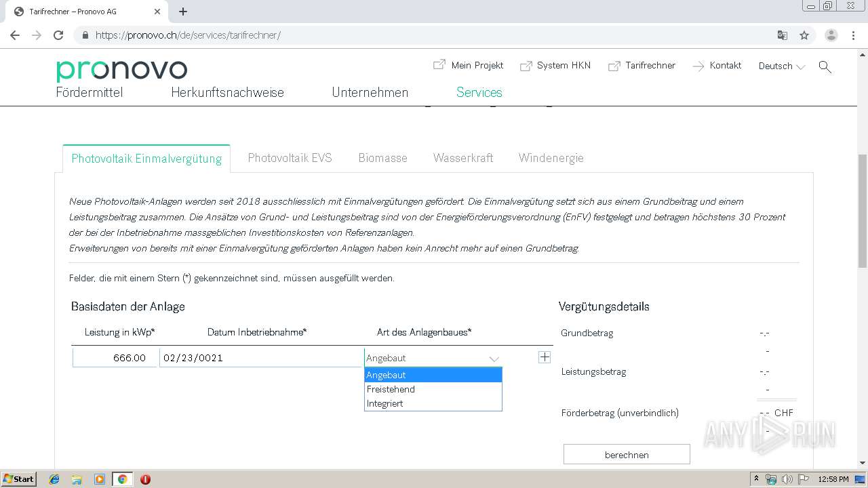Image resolution: width=868 pixels, height=488 pixels.
Task: Open a new browser tab
Action: click(x=183, y=12)
